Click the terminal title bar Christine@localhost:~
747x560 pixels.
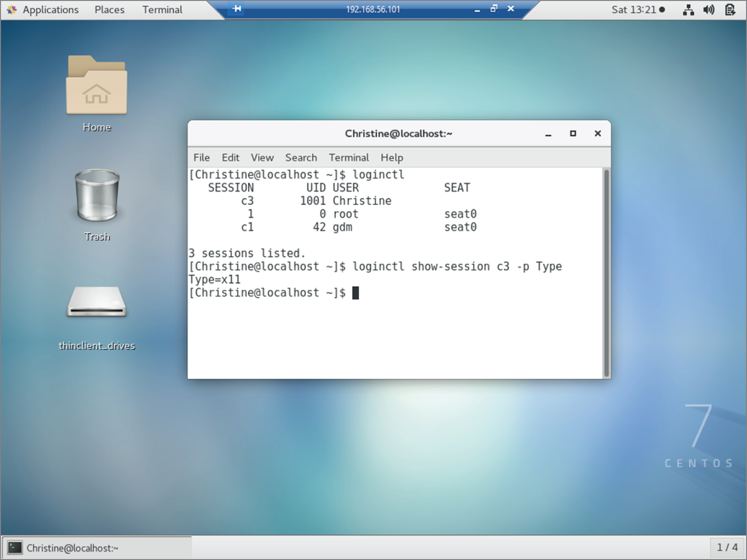(399, 134)
